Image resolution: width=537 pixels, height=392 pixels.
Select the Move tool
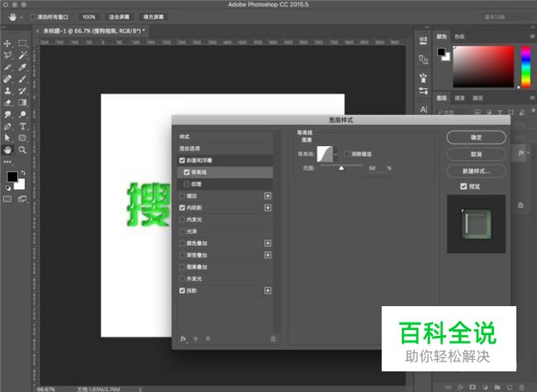pos(7,44)
